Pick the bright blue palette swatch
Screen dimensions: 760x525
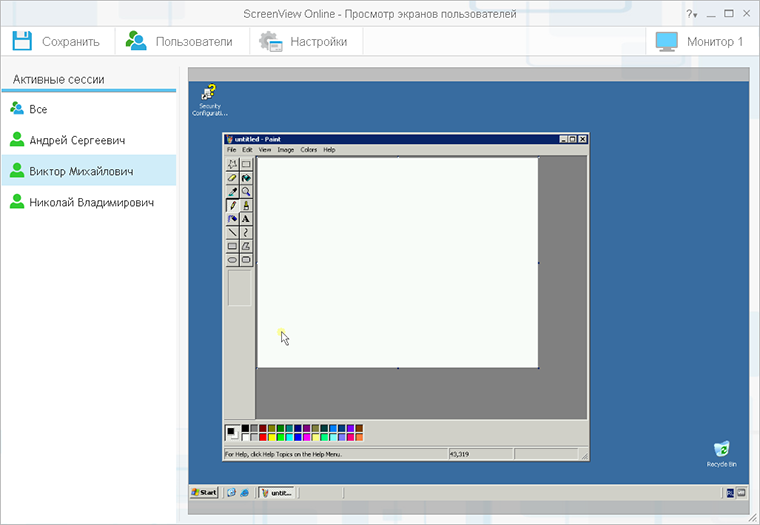(x=298, y=437)
